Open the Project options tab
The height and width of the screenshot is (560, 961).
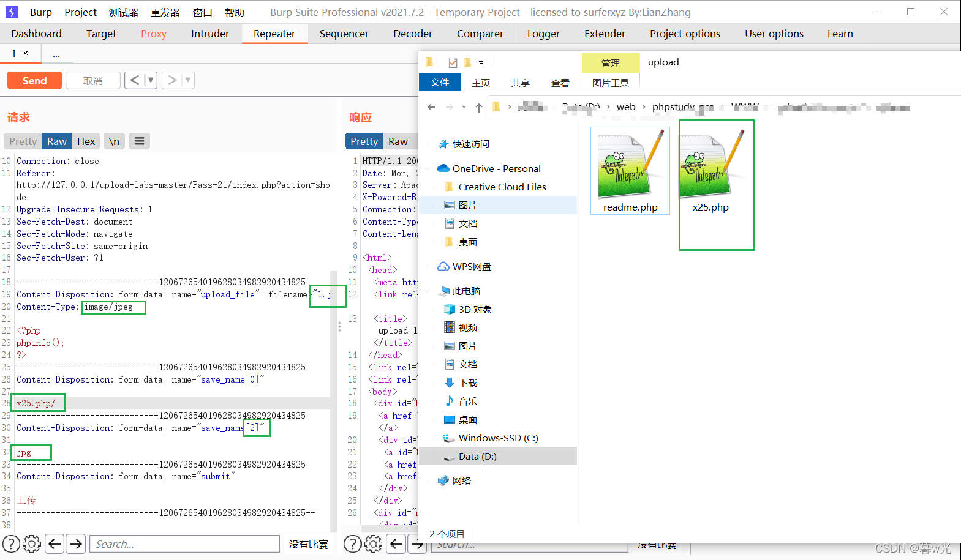tap(685, 34)
